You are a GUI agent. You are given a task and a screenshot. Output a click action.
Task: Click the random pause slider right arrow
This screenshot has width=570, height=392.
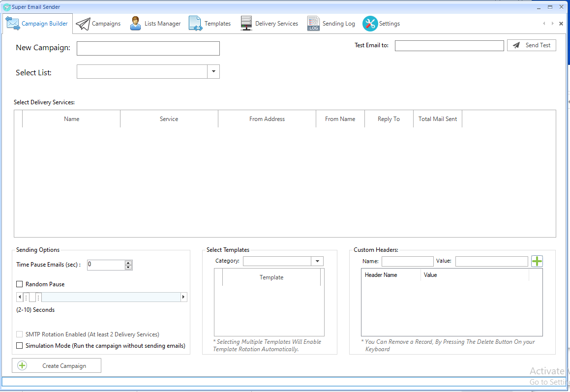pyautogui.click(x=183, y=297)
